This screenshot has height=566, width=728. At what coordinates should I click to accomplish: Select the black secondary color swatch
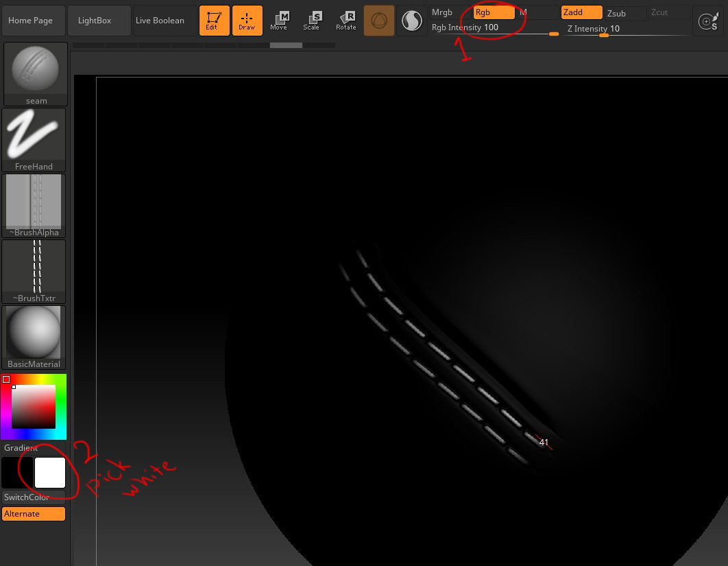[17, 473]
